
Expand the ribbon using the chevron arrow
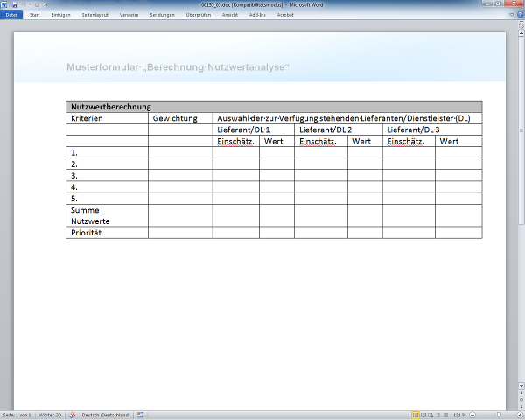coord(509,14)
